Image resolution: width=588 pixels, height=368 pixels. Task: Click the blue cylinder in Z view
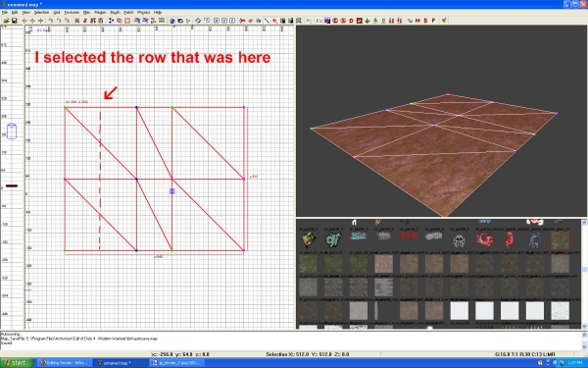pos(12,131)
